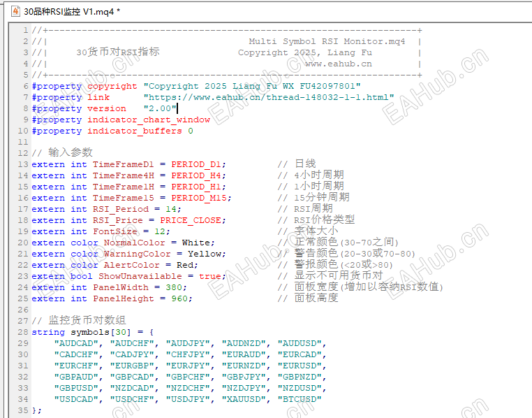Click the "EURGBP" symbol string
The width and height of the screenshot is (532, 418).
click(132, 366)
